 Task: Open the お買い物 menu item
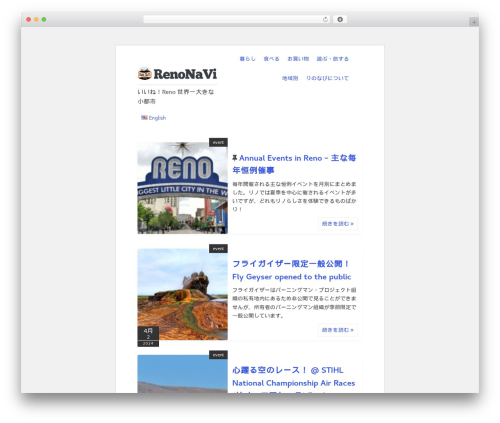[x=298, y=59]
